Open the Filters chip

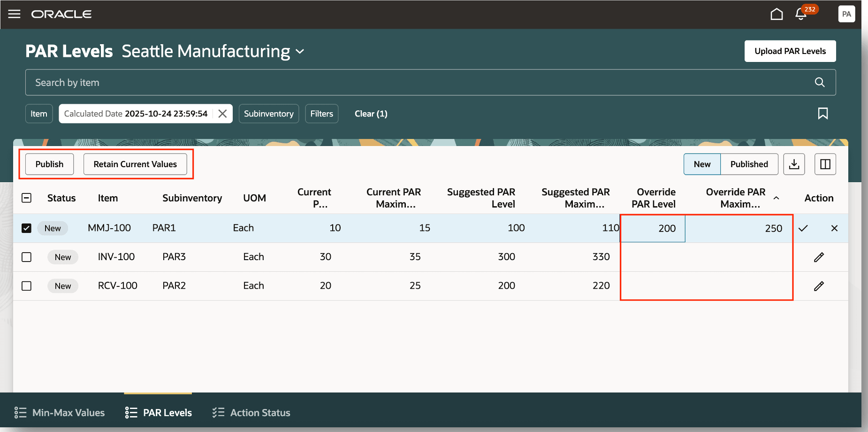[x=322, y=114]
